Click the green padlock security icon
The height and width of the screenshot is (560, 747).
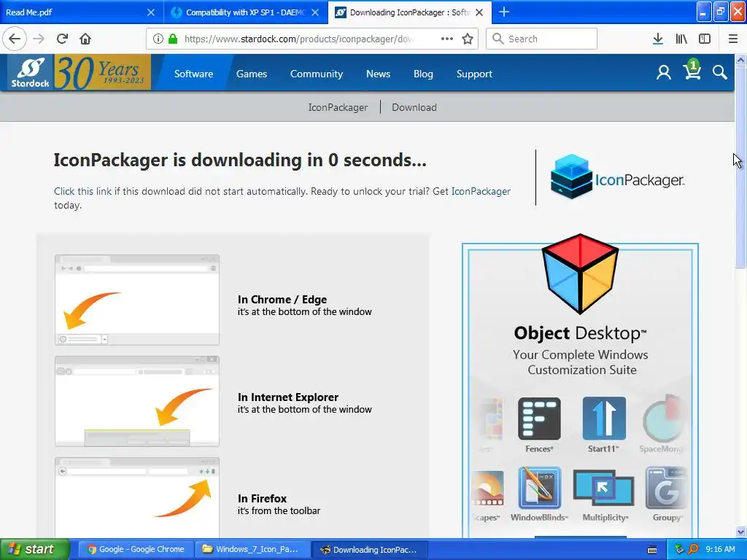(173, 39)
